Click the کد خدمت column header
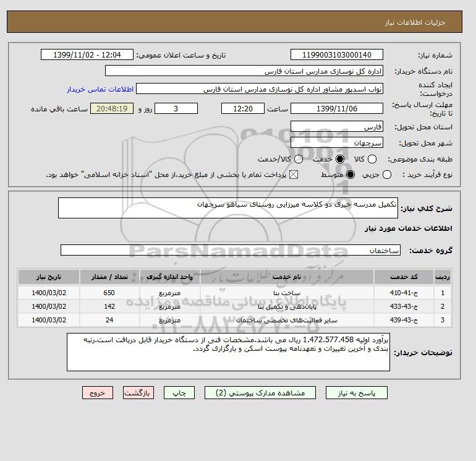This screenshot has height=461, width=476. [404, 277]
